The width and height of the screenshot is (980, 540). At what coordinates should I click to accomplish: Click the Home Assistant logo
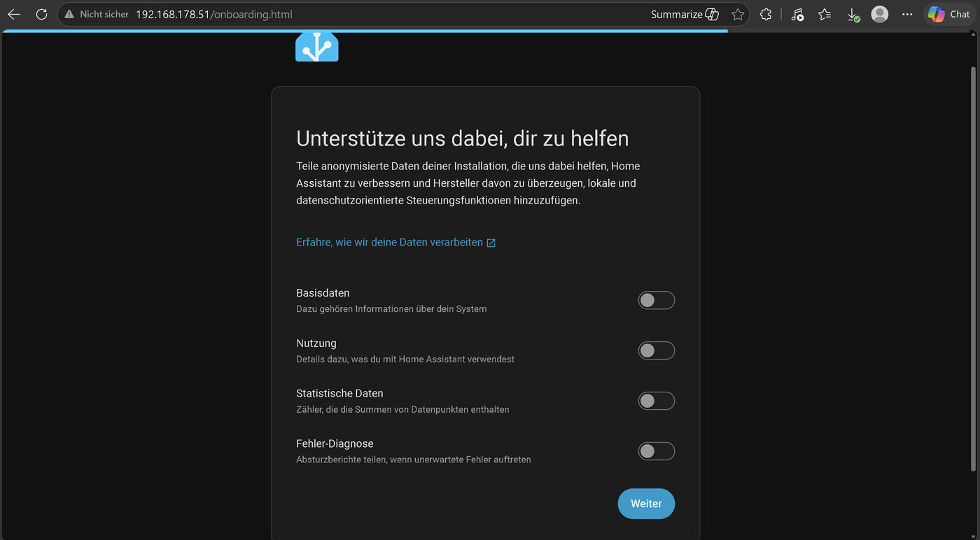click(x=317, y=46)
